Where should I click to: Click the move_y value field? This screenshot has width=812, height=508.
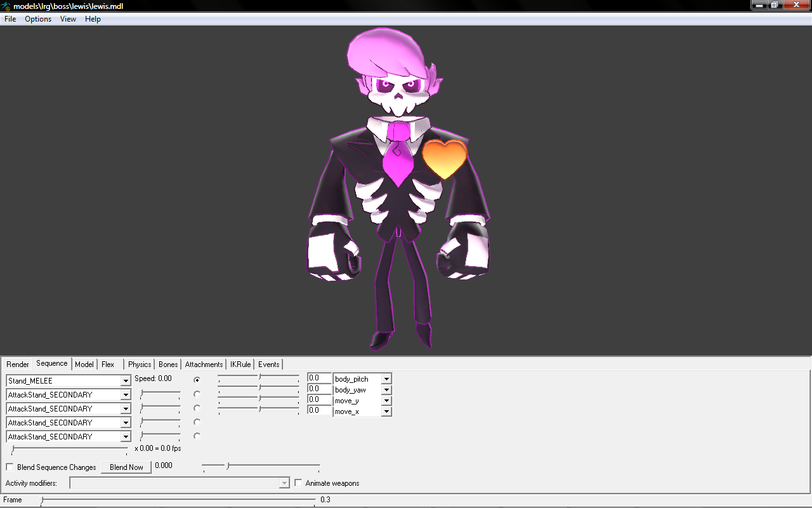320,400
